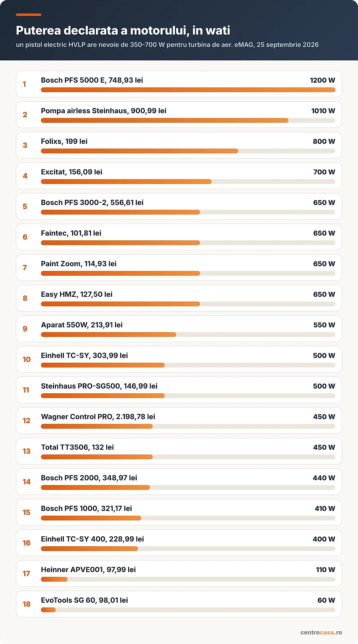
Task: Click the centrocasa.ro logo link
Action: click(321, 632)
